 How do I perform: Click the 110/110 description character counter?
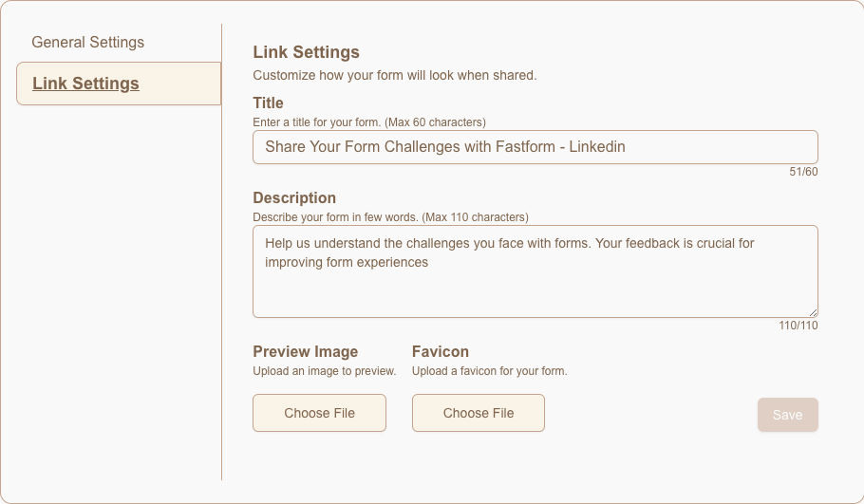click(798, 326)
